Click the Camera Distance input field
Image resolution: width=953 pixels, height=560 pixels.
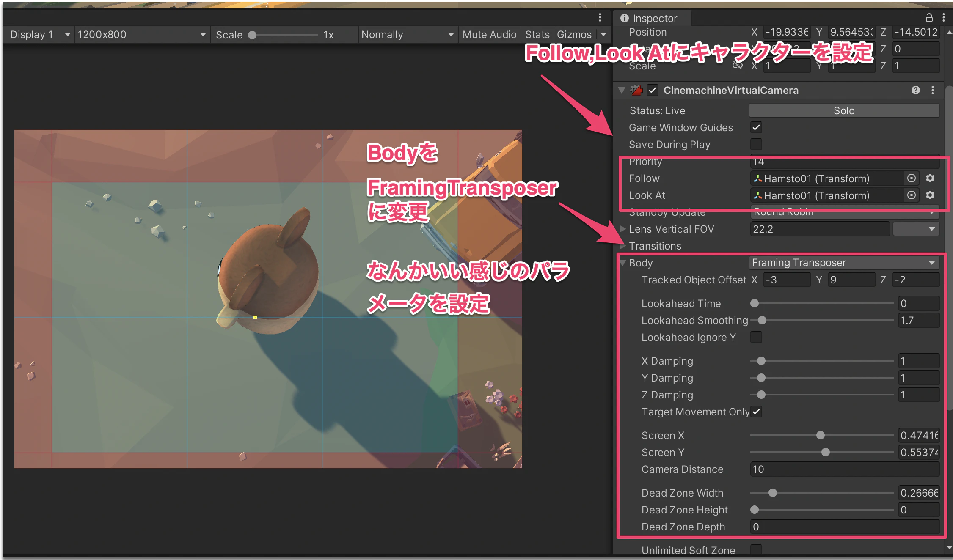pos(844,469)
